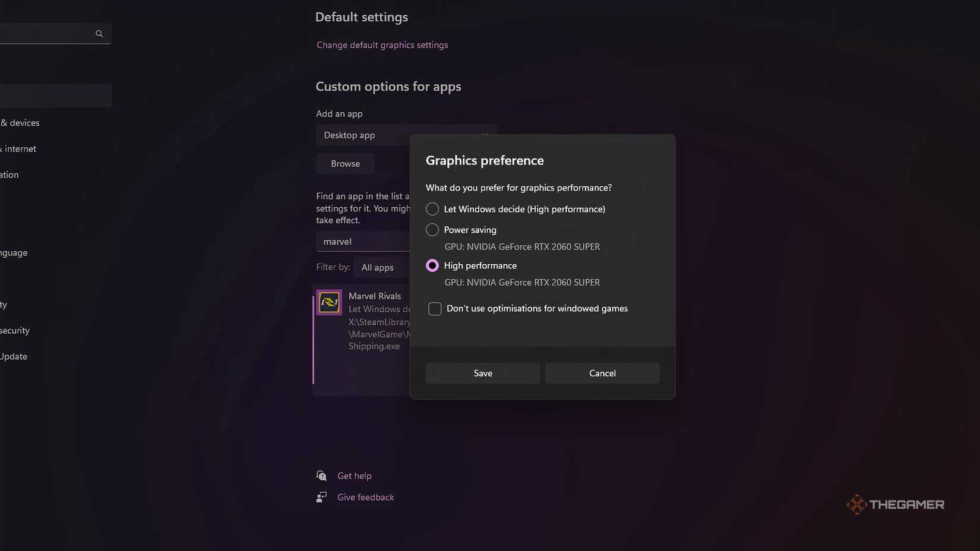980x551 pixels.
Task: Open Change default graphics settings link
Action: tap(382, 45)
